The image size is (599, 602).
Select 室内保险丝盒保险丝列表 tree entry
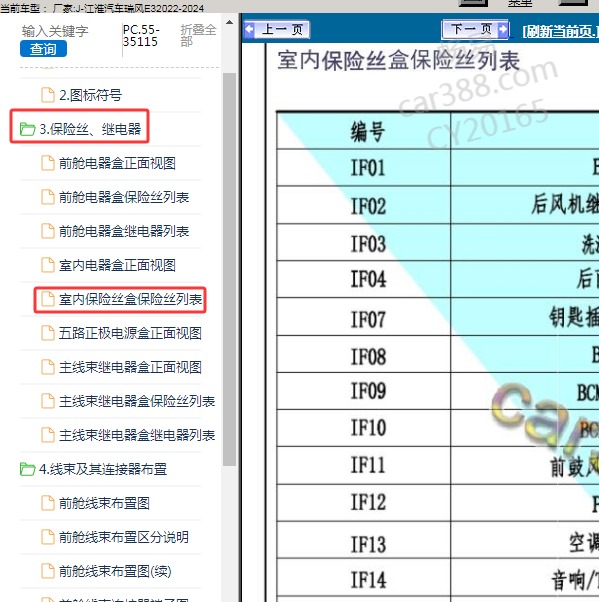click(x=130, y=299)
